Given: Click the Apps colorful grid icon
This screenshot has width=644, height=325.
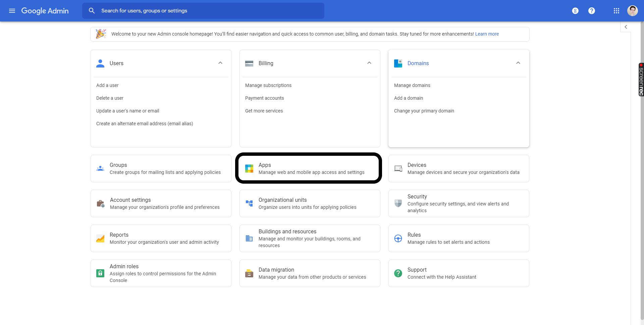Looking at the screenshot, I should (x=249, y=169).
